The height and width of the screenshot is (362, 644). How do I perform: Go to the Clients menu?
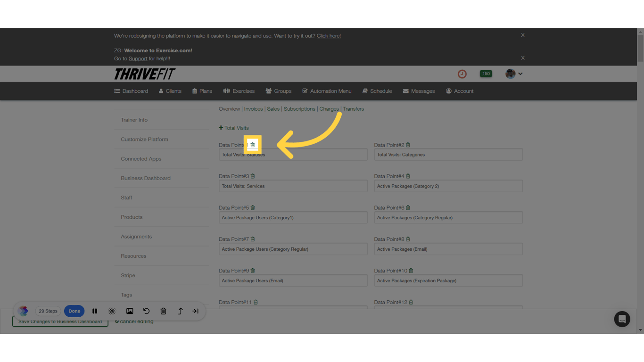pos(170,91)
